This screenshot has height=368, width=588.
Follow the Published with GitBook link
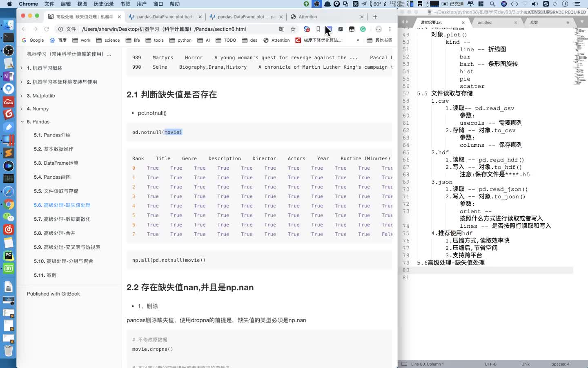(x=53, y=294)
